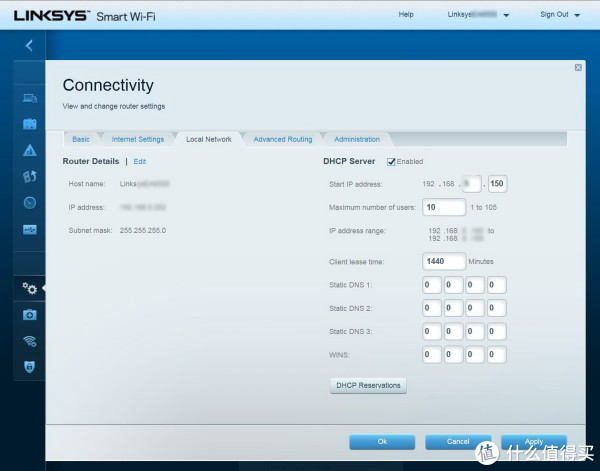Click last octet of Static DNS 3
Screen dimensions: 600x471
tap(497, 331)
